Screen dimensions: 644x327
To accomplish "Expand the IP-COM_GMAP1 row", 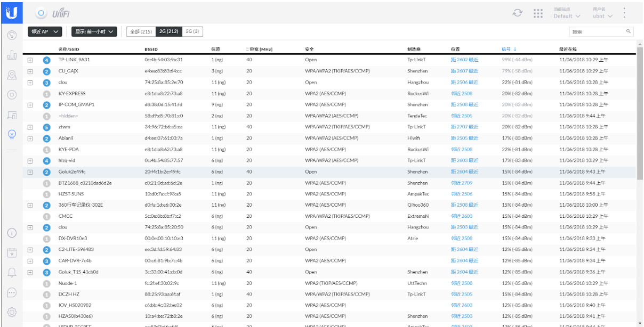I will coord(30,105).
